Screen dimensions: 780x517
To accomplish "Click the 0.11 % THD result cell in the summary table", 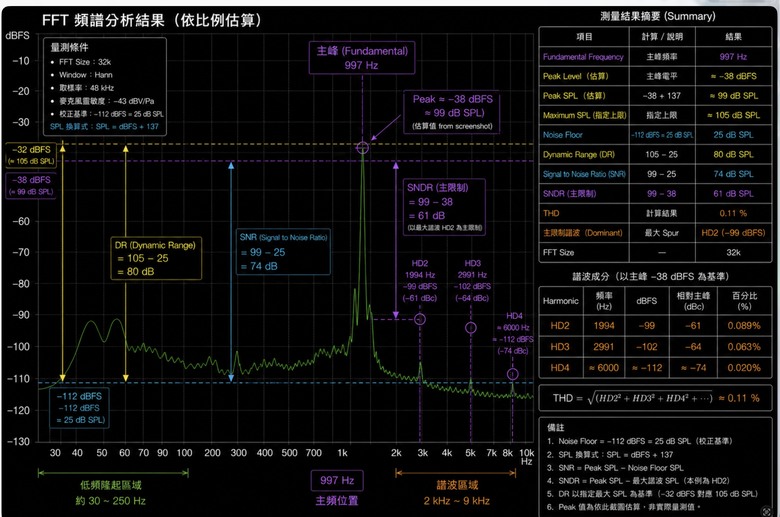I will [x=733, y=213].
